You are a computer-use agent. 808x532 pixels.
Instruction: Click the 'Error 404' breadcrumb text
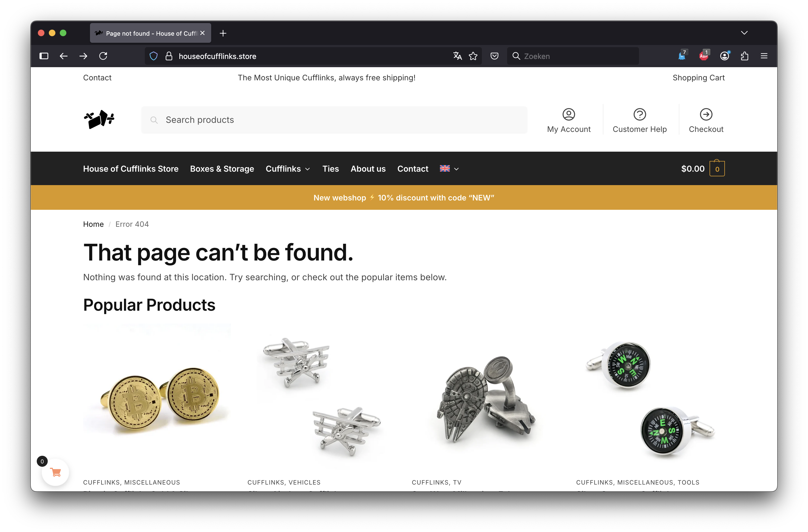click(x=132, y=224)
